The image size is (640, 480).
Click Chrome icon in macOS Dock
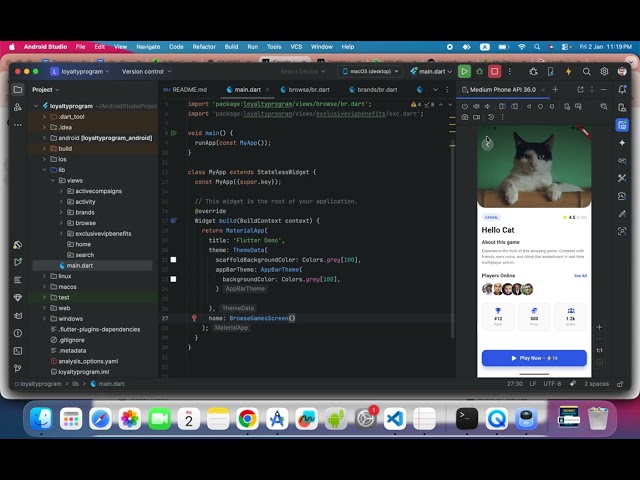coord(247,419)
